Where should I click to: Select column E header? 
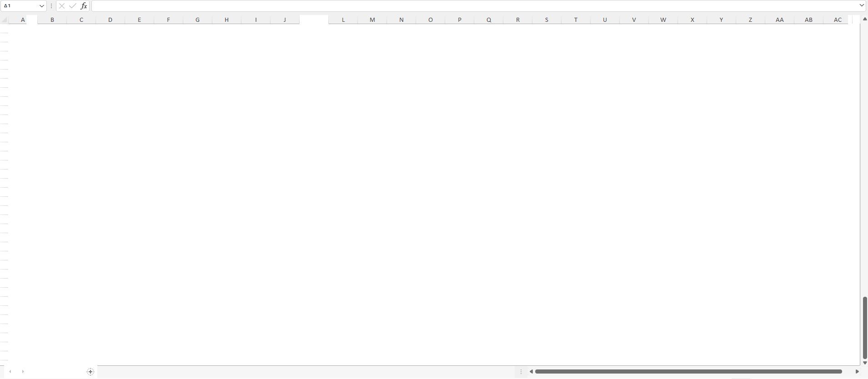140,20
